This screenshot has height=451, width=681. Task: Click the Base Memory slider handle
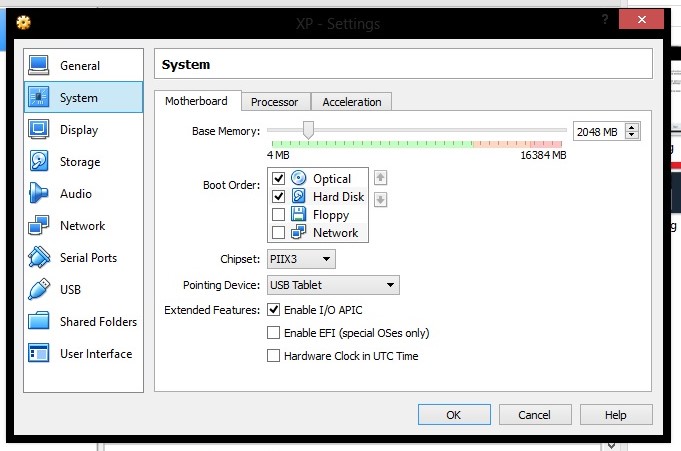308,130
